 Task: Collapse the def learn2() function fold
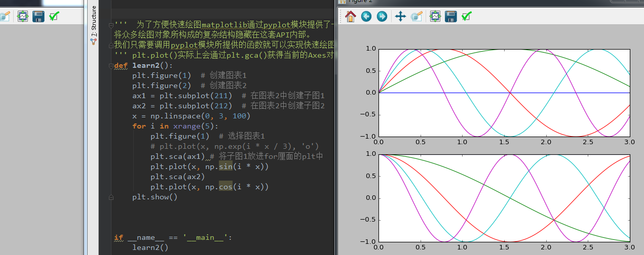(111, 66)
